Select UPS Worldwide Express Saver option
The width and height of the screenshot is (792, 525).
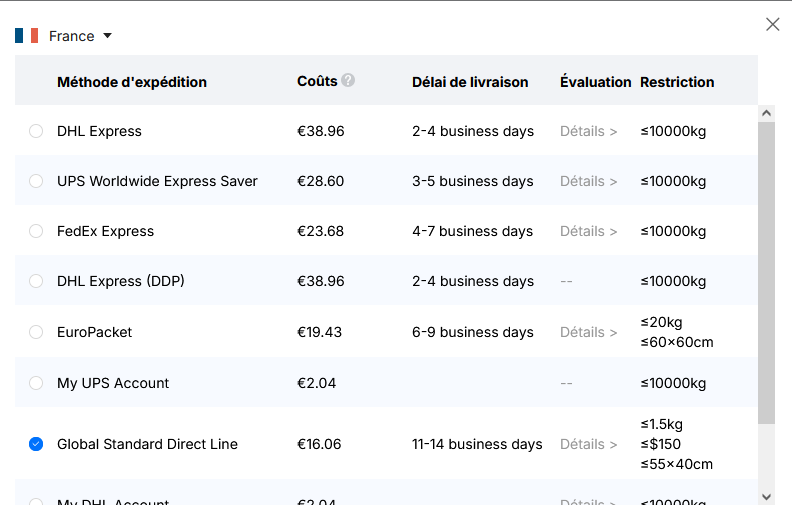(36, 181)
